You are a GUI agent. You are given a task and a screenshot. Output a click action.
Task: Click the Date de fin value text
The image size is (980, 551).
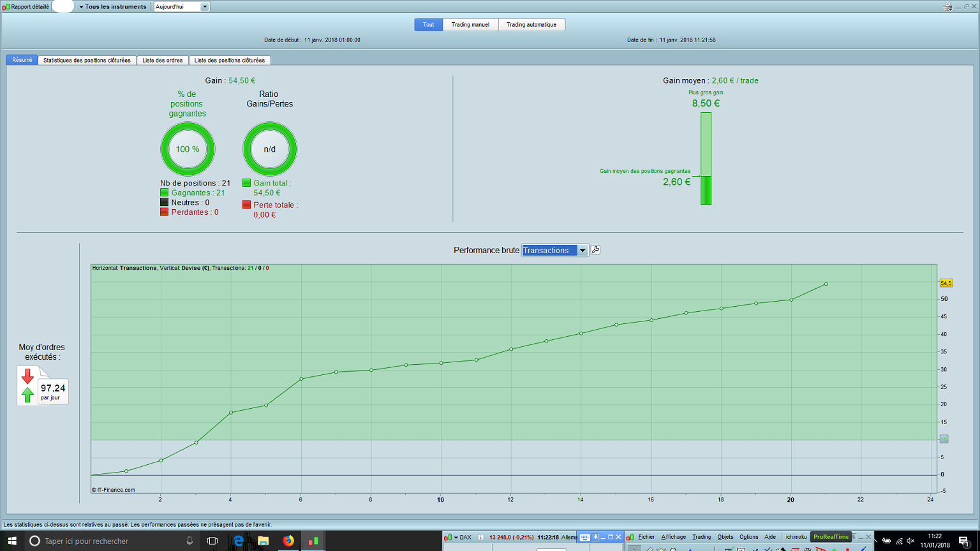(688, 40)
